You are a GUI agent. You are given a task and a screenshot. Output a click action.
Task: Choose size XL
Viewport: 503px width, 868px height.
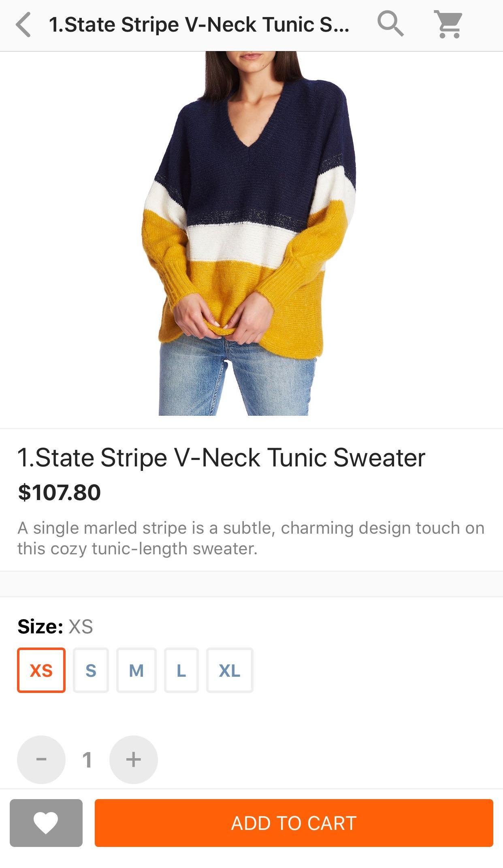(230, 670)
